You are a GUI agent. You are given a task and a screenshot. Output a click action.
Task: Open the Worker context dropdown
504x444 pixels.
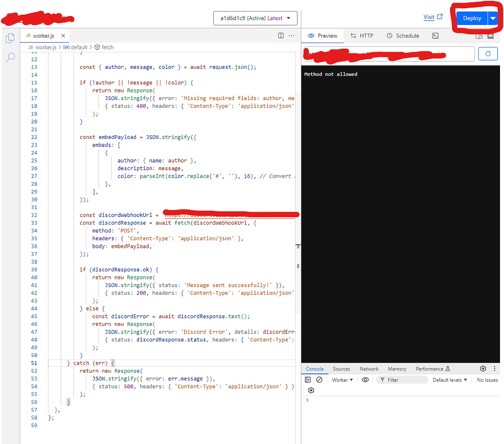[x=341, y=380]
